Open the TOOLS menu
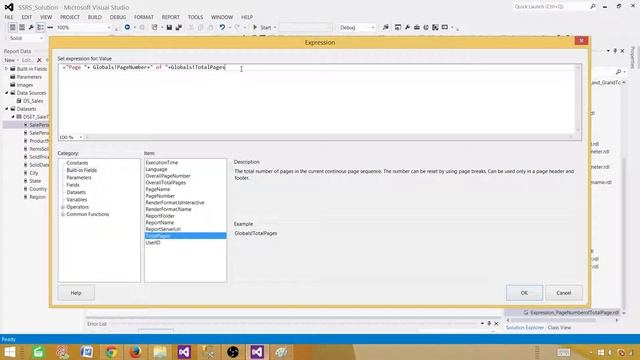 [x=195, y=17]
